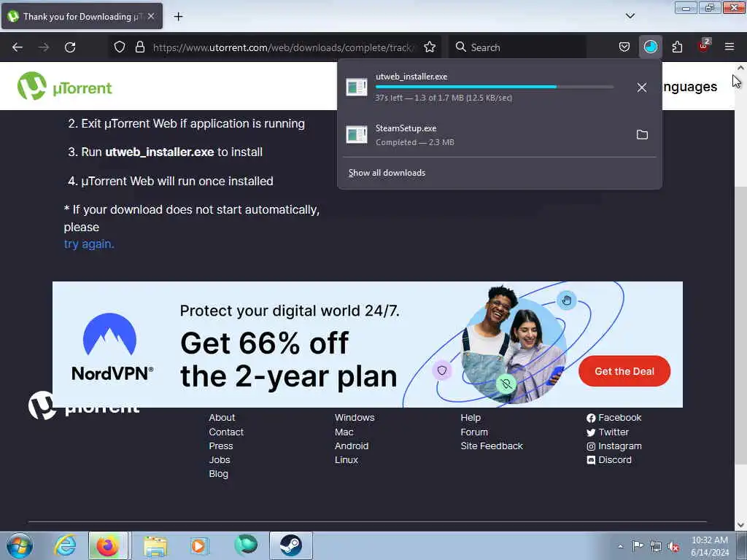Cancel the utweb_installer.exe download
The width and height of the screenshot is (747, 560).
(642, 87)
